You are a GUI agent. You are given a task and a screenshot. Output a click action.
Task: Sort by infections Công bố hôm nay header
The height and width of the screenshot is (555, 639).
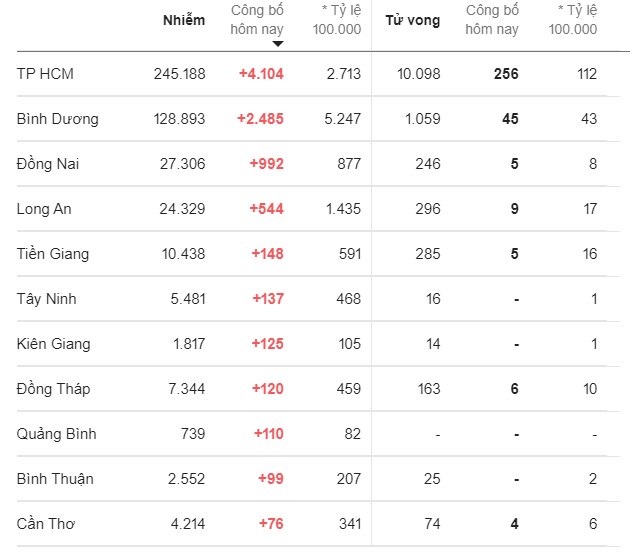pyautogui.click(x=257, y=20)
